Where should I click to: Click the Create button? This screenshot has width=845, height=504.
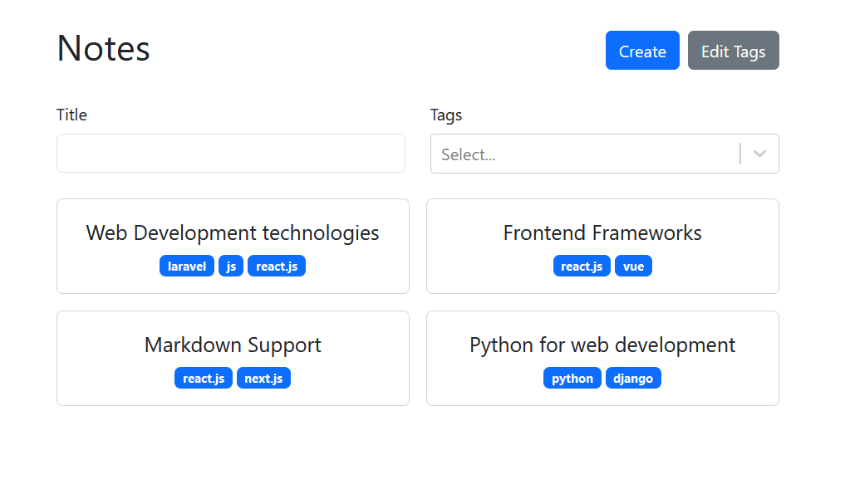tap(642, 51)
